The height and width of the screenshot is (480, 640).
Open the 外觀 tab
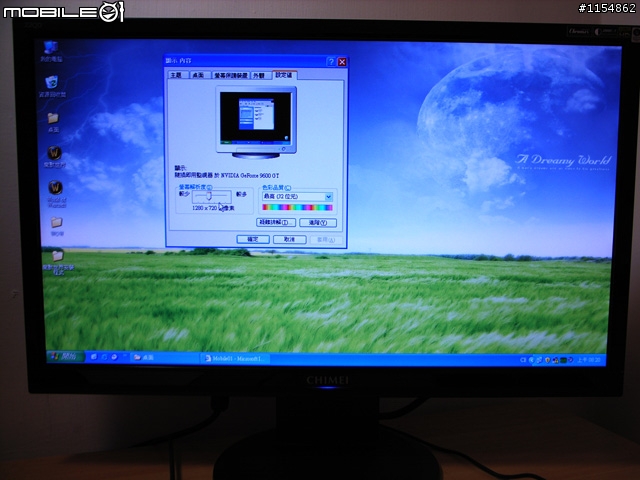click(259, 76)
